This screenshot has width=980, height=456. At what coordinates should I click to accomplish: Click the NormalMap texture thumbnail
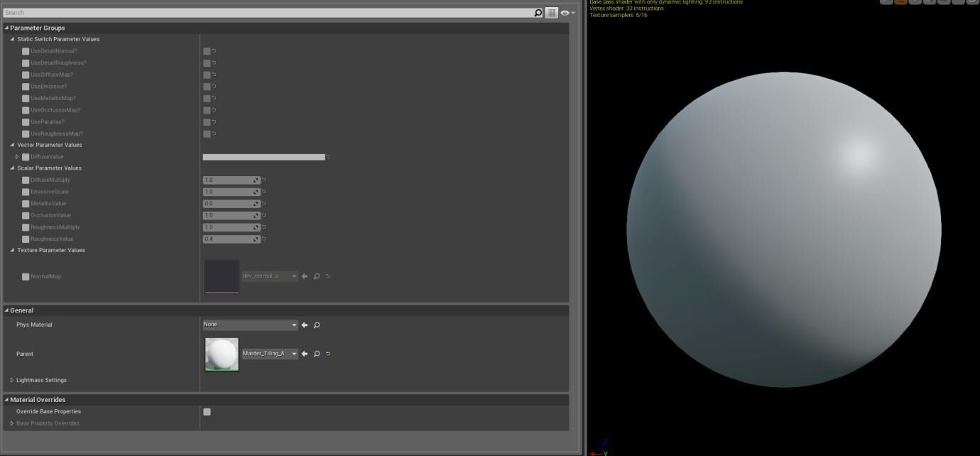click(x=222, y=276)
